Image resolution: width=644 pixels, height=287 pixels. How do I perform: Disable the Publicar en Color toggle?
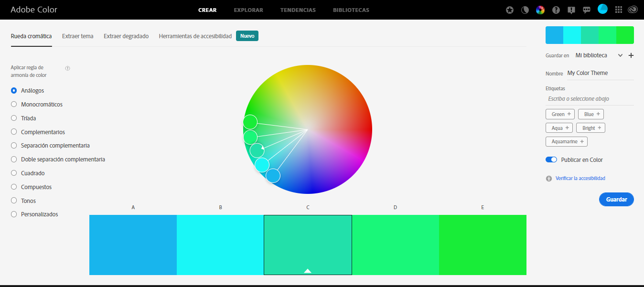tap(551, 159)
